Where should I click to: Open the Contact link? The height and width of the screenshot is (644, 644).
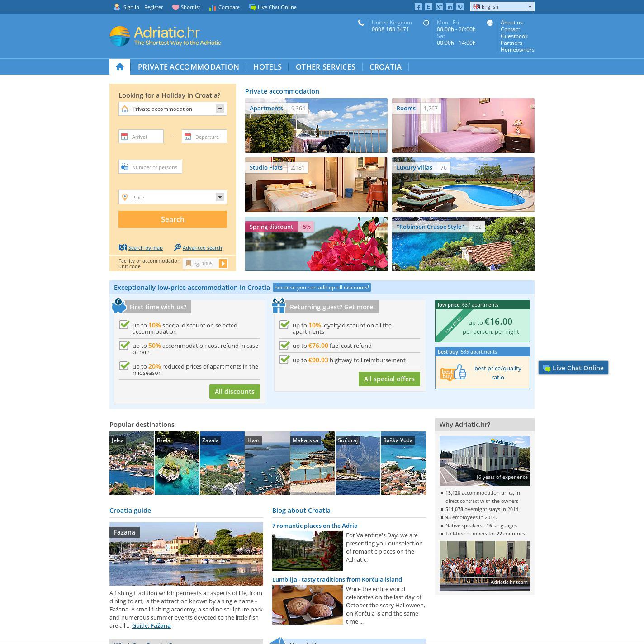[510, 29]
